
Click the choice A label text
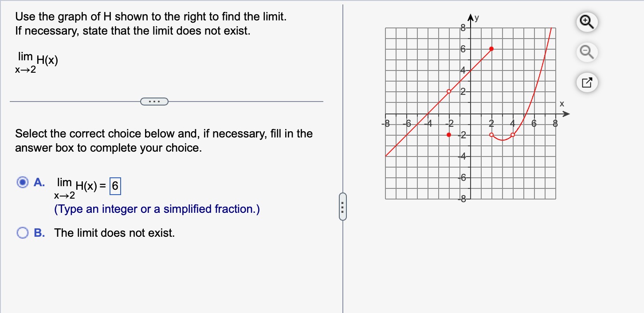(x=39, y=182)
